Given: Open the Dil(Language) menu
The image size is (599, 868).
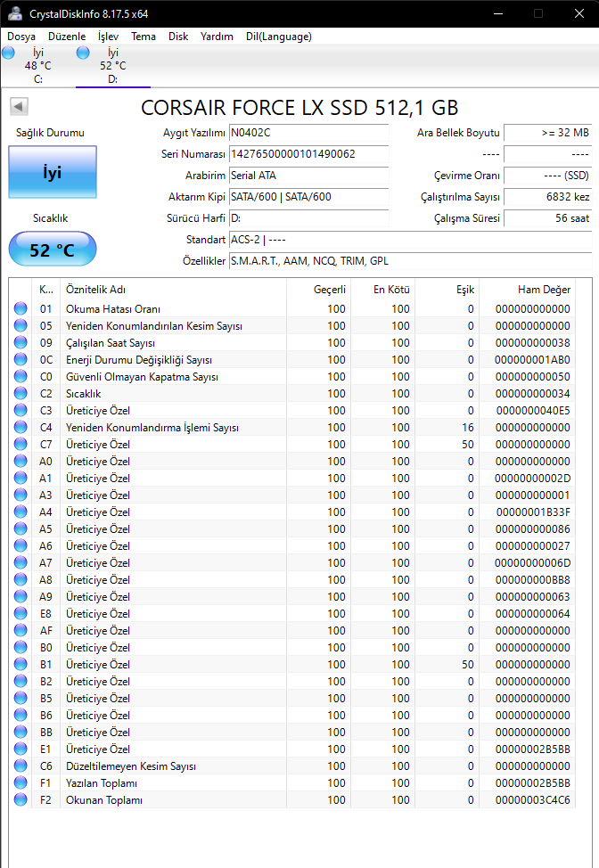Looking at the screenshot, I should click(x=279, y=37).
